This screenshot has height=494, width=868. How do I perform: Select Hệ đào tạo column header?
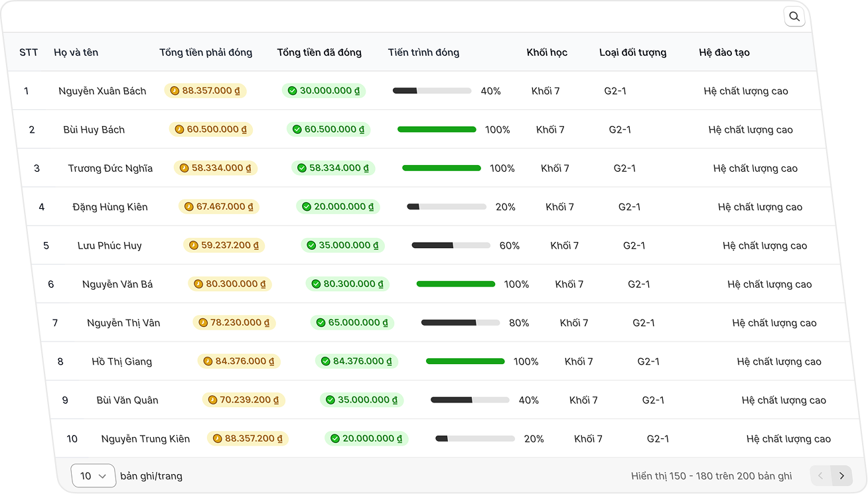coord(724,52)
